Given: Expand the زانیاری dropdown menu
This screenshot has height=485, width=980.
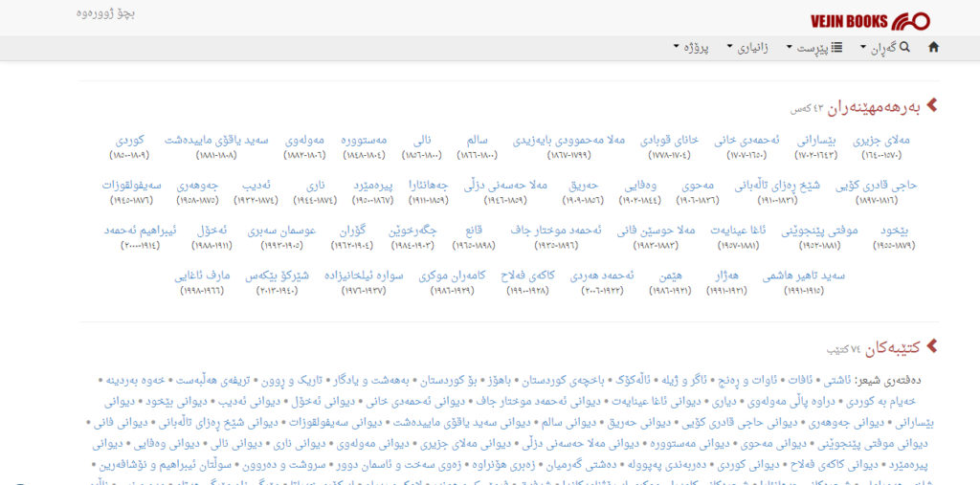Looking at the screenshot, I should click(x=747, y=48).
